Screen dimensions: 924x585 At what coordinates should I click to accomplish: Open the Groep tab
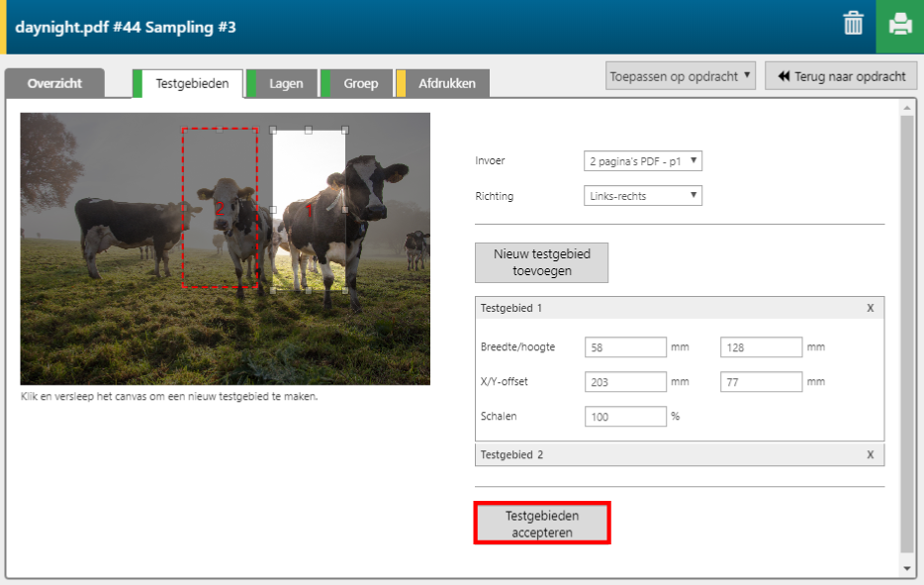tap(360, 84)
